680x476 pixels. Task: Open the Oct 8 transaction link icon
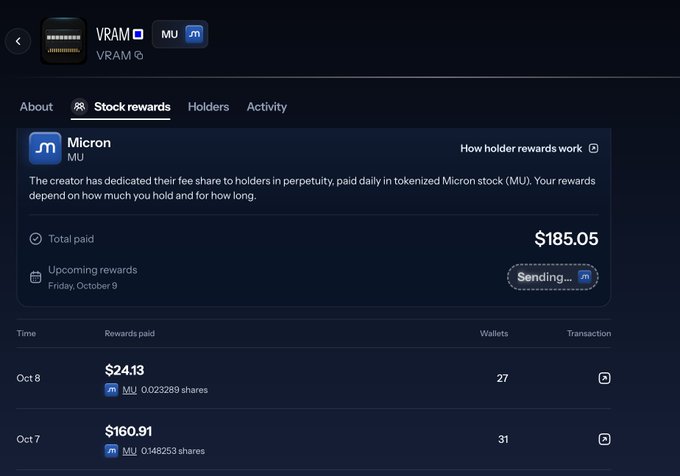(x=605, y=378)
